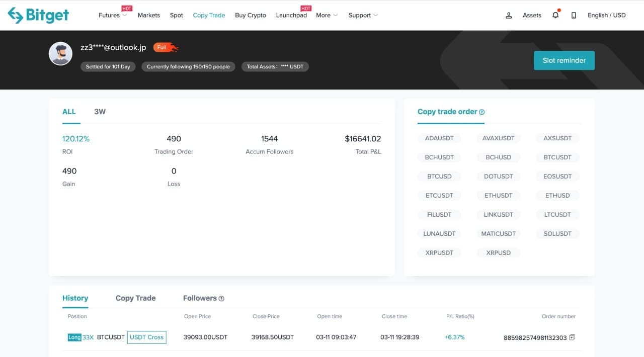Open Copy Trade in navigation bar
This screenshot has height=357, width=644.
tap(209, 15)
